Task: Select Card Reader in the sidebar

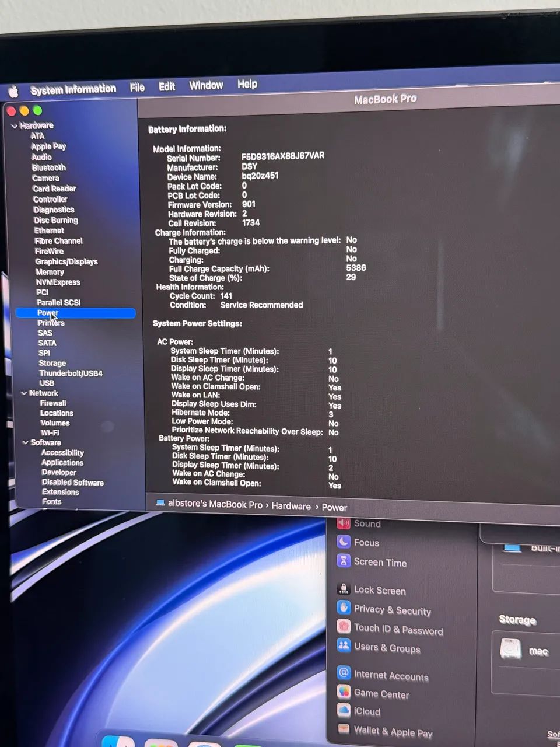Action: tap(54, 189)
